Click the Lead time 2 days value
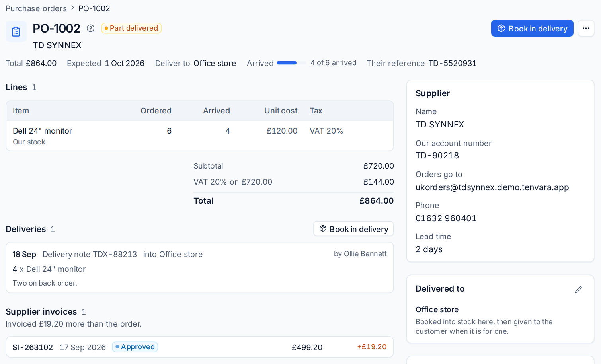The height and width of the screenshot is (364, 601). coord(429,249)
